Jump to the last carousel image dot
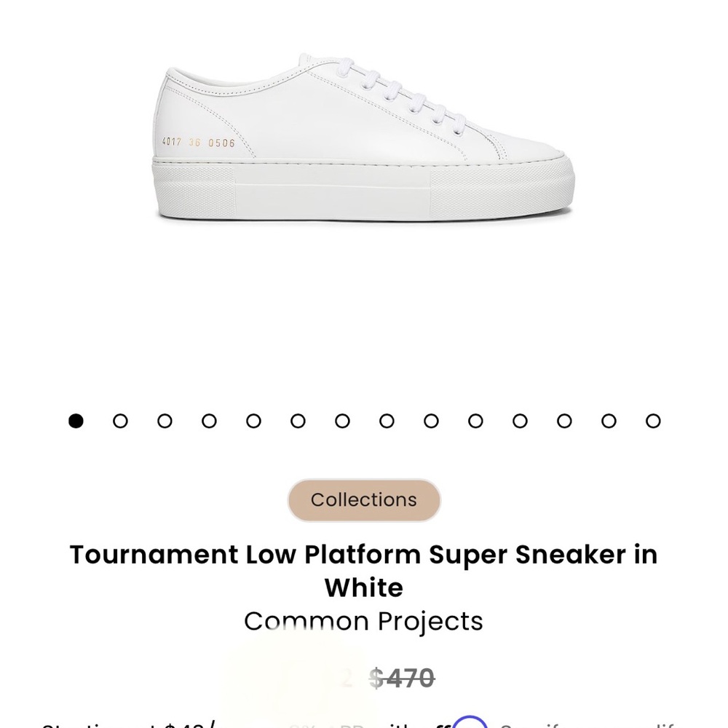 pyautogui.click(x=652, y=421)
